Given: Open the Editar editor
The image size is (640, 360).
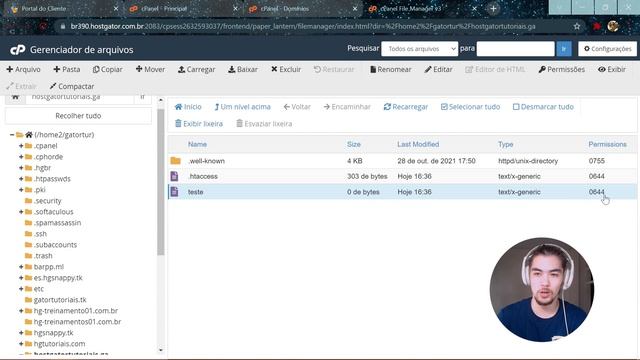Looking at the screenshot, I should pyautogui.click(x=438, y=69).
